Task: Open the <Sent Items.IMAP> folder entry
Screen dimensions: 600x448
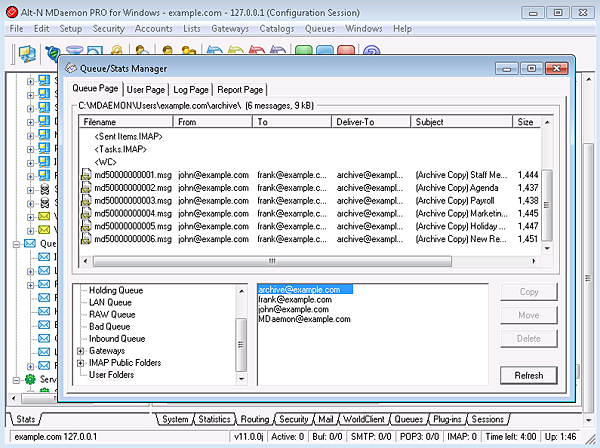Action: pyautogui.click(x=129, y=137)
